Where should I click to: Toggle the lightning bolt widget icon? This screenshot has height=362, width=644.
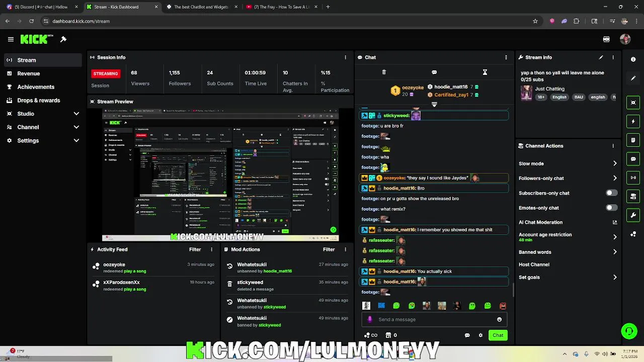(633, 121)
